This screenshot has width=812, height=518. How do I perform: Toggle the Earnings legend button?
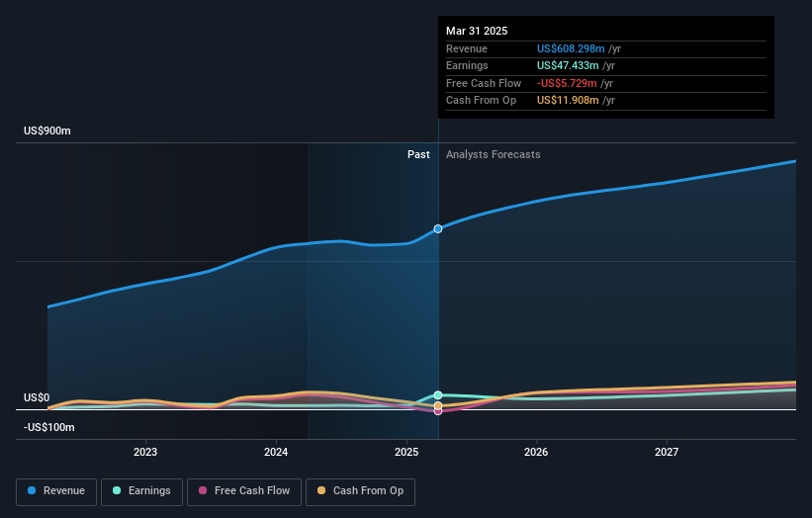(141, 491)
